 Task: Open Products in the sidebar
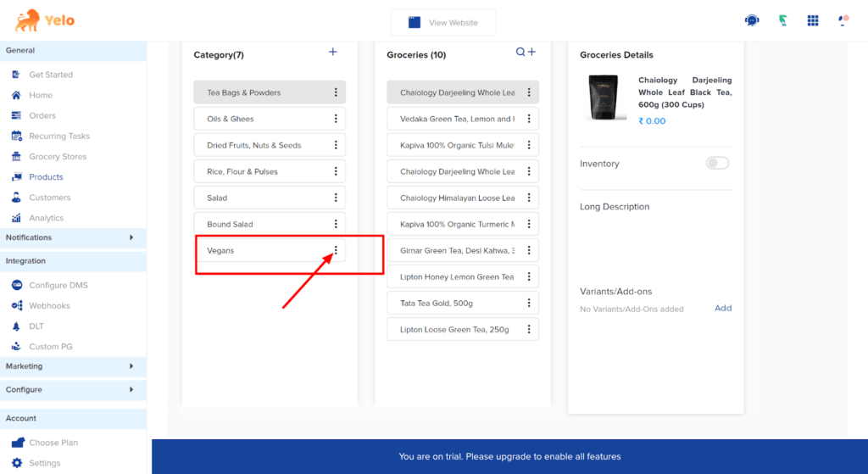(46, 176)
